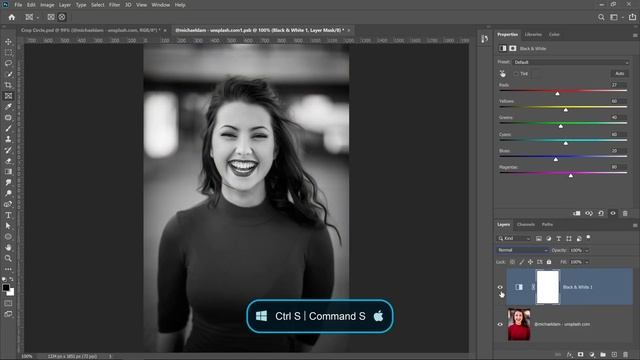Select the Rectangular Marquee tool
Screen dimensions: 640x360
pos(8,53)
